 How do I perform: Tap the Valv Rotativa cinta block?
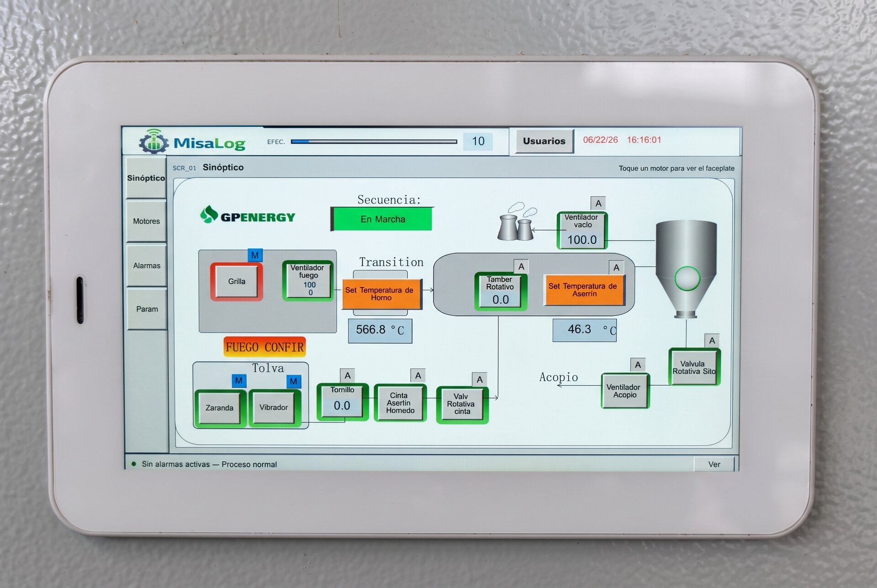pos(462,404)
